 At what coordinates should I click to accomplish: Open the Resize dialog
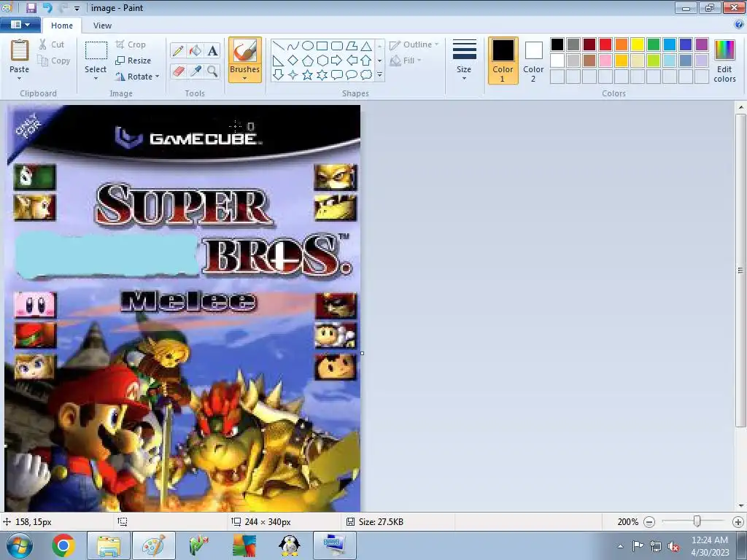(x=133, y=61)
